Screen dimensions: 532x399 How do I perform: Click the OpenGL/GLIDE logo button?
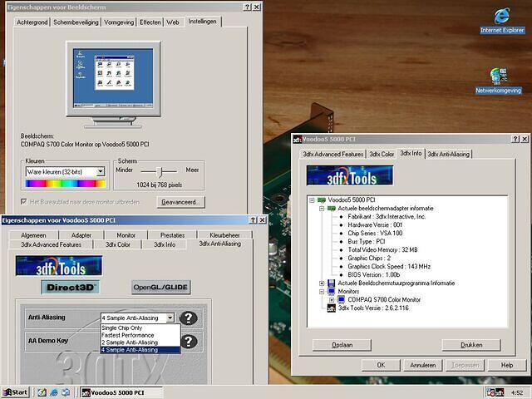click(x=160, y=287)
